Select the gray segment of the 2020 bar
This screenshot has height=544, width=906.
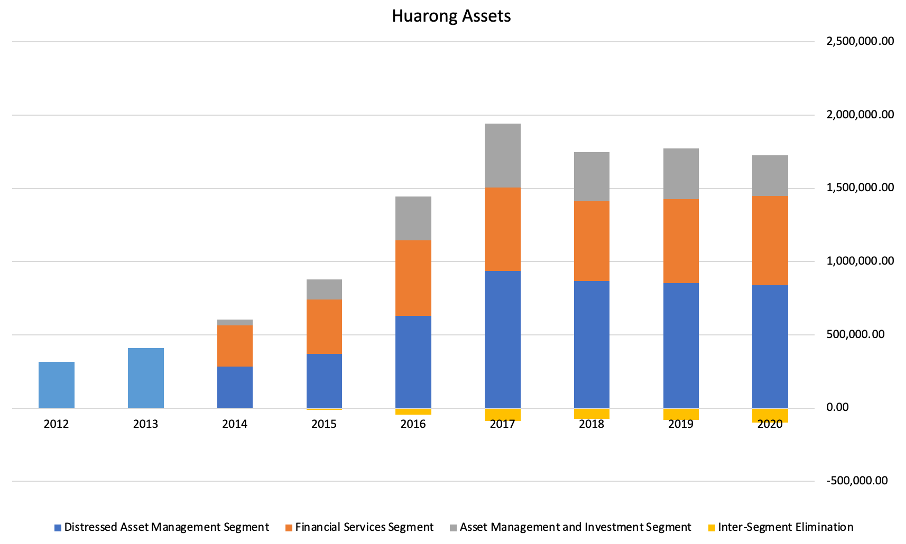coord(770,176)
